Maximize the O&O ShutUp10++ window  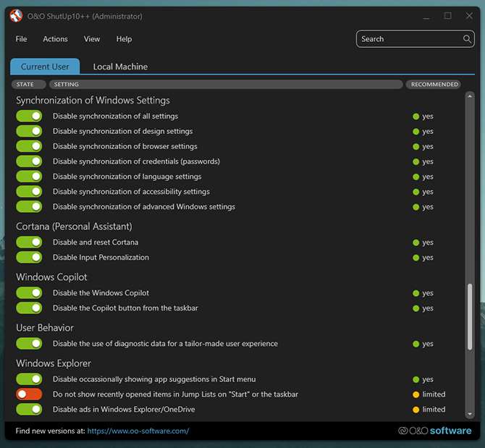(447, 16)
